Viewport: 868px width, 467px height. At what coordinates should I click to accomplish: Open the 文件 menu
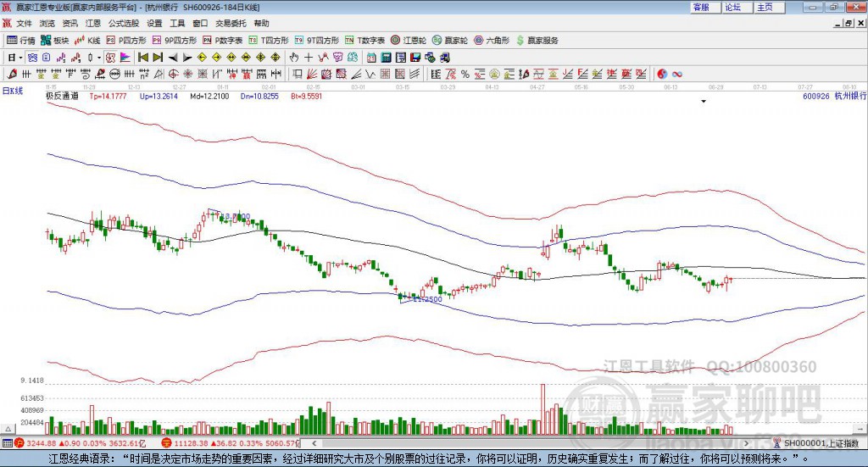click(x=24, y=23)
